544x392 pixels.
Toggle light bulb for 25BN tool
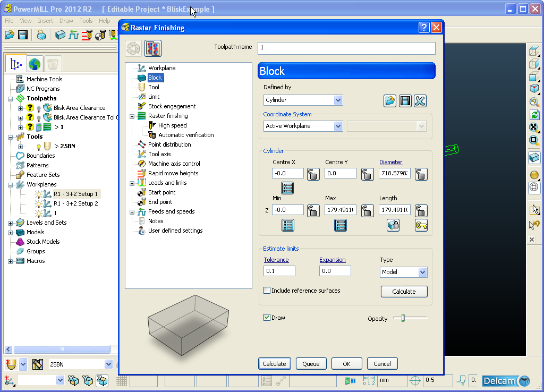pos(39,147)
